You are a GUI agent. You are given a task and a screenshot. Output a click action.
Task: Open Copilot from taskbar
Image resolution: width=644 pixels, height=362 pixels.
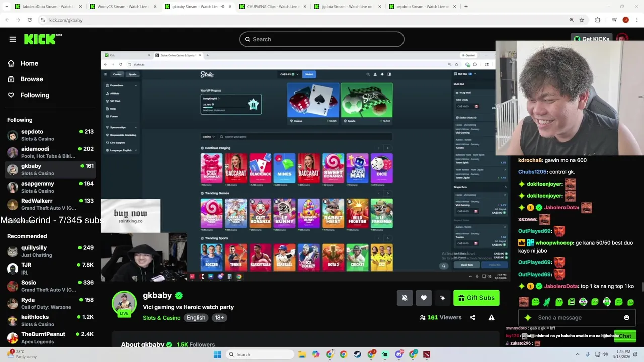tap(316, 354)
